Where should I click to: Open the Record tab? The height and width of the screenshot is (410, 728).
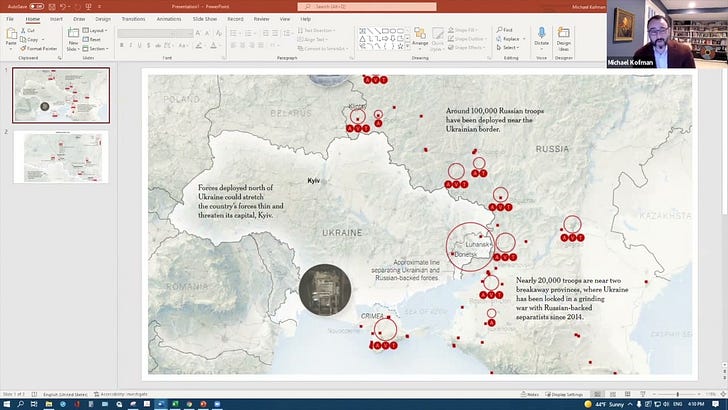tap(235, 19)
